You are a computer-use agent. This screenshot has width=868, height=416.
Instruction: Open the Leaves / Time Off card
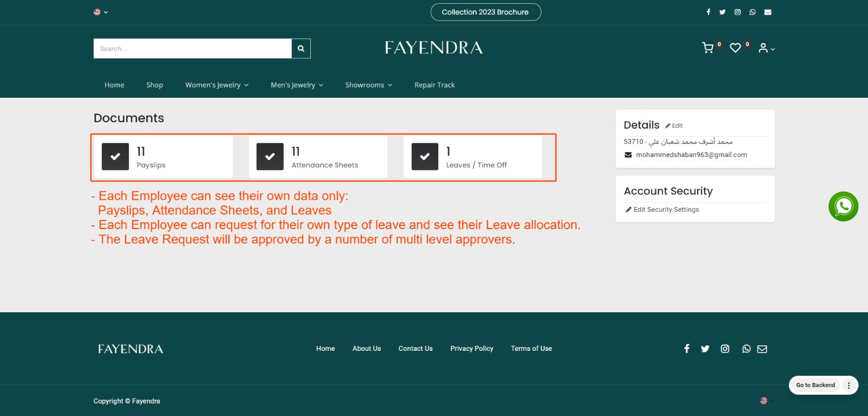click(x=473, y=157)
